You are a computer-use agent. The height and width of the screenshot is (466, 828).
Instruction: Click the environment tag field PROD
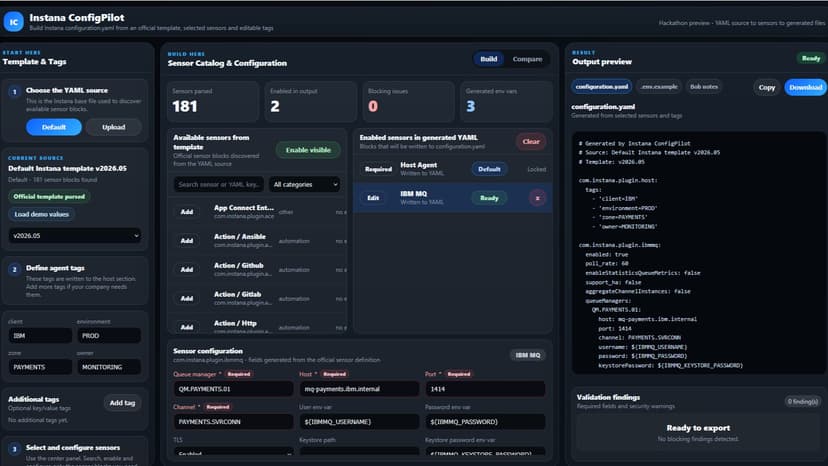[109, 335]
